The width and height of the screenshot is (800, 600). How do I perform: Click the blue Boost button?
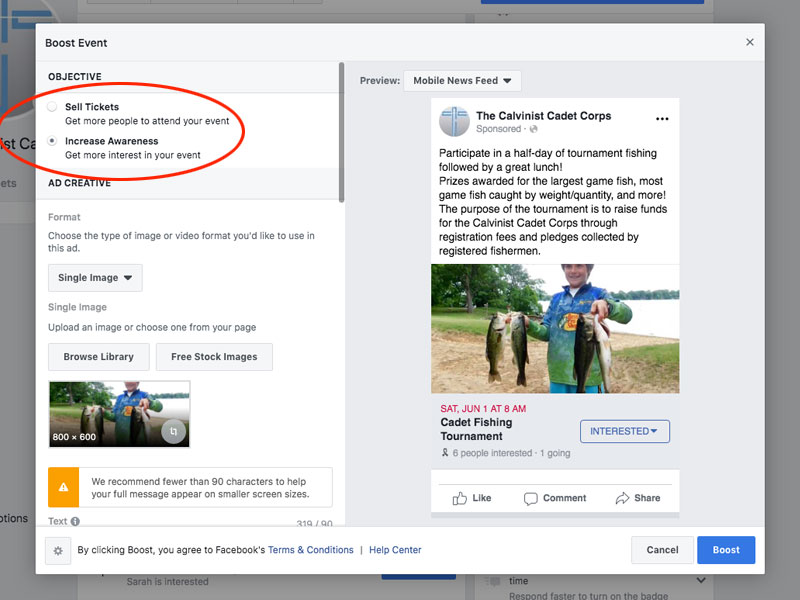pyautogui.click(x=726, y=550)
